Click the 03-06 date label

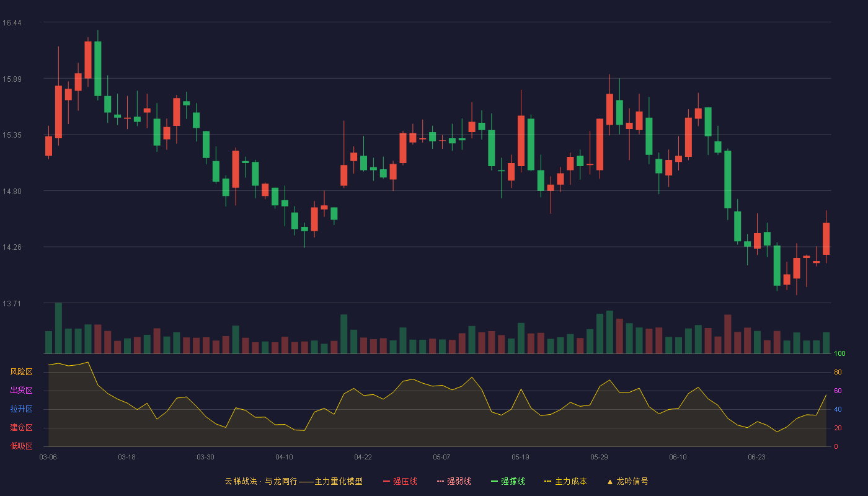[x=48, y=457]
